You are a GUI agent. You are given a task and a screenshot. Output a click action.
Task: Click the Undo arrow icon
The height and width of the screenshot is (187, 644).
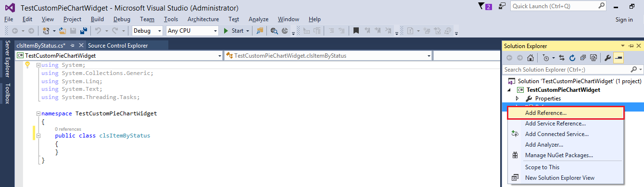(98, 31)
